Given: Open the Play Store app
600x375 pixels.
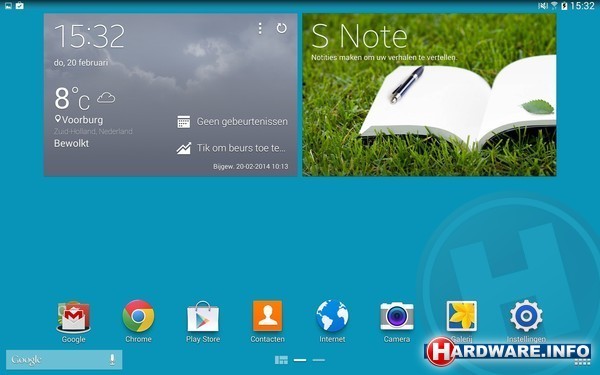Looking at the screenshot, I should click(x=203, y=317).
